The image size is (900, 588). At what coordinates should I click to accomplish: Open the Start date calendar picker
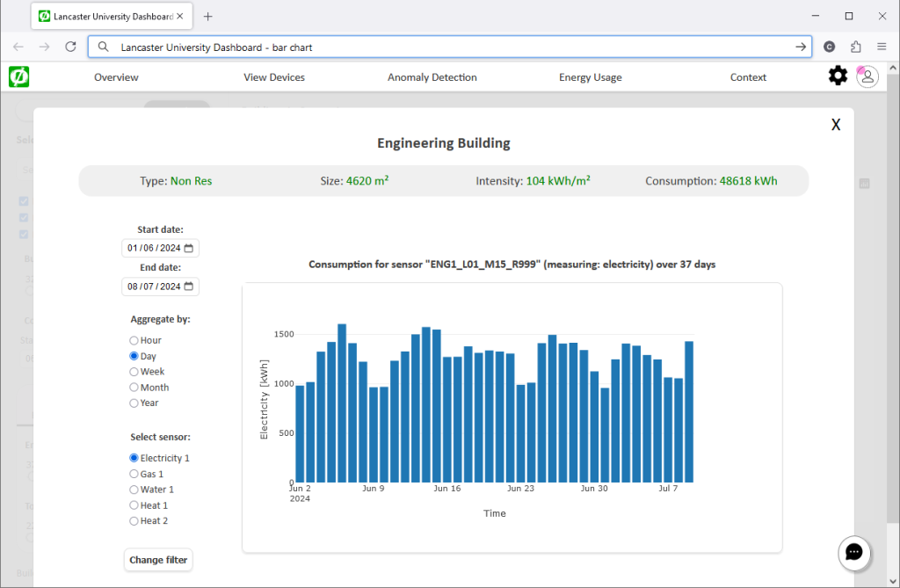pyautogui.click(x=189, y=248)
